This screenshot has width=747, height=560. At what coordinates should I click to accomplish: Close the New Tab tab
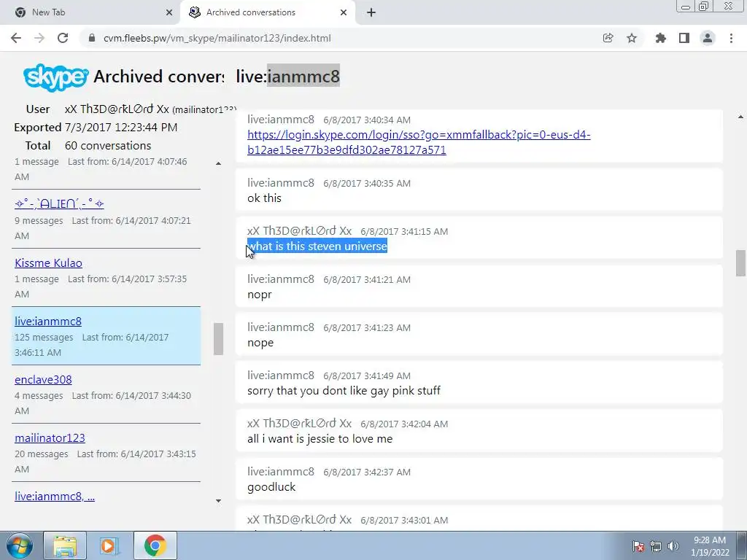[169, 12]
